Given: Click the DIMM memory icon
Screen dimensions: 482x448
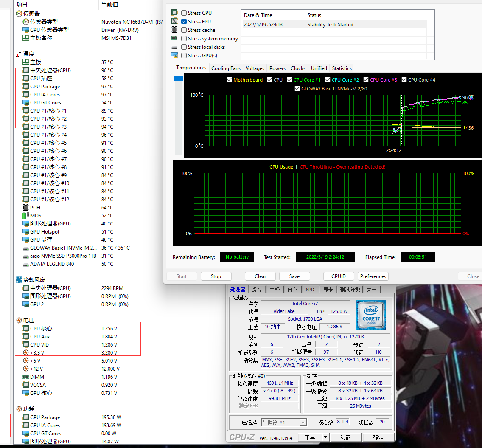Looking at the screenshot, I should click(x=26, y=377).
